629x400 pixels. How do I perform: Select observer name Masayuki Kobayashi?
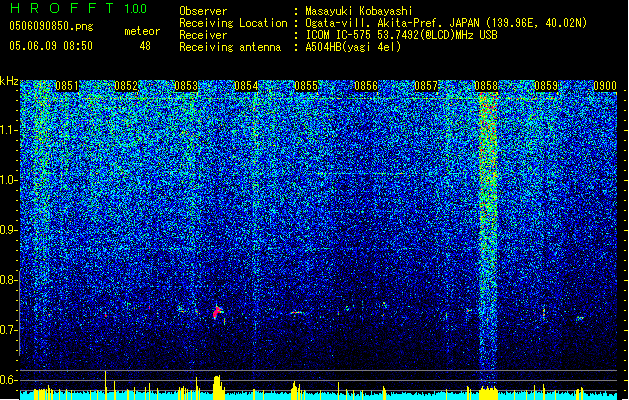click(359, 11)
